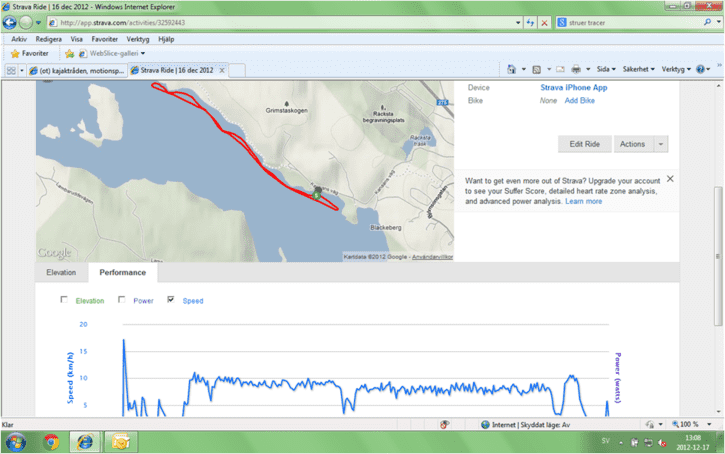Click Internet Explorer taskbar icon
The image size is (725, 454).
coord(85,442)
